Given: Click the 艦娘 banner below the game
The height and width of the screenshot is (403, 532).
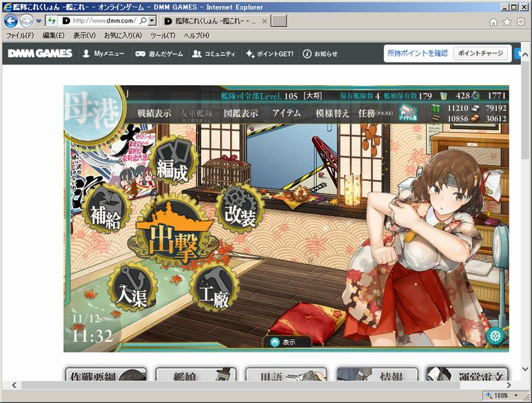Looking at the screenshot, I should (196, 374).
